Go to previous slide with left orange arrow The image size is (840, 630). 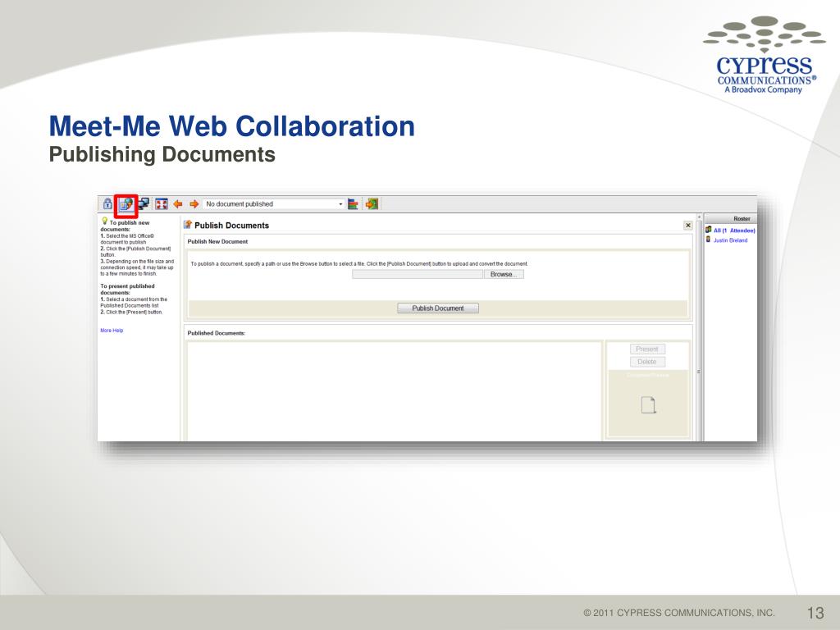[x=178, y=204]
